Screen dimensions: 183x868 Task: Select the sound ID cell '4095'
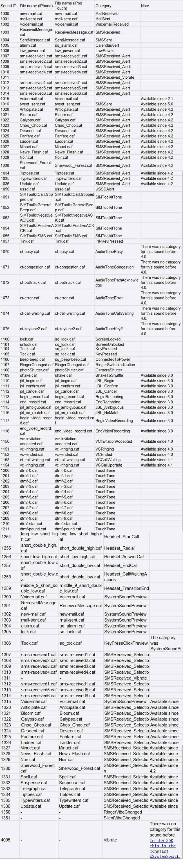[x=6, y=840]
